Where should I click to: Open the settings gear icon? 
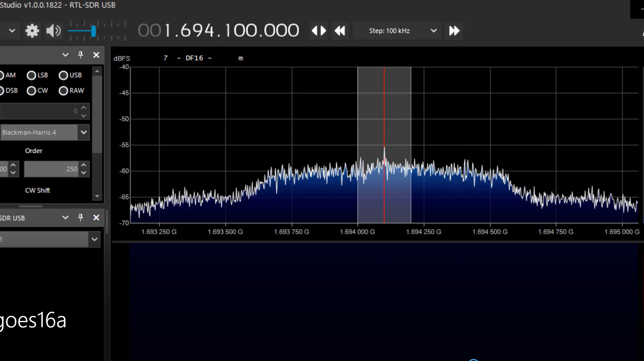coord(32,30)
